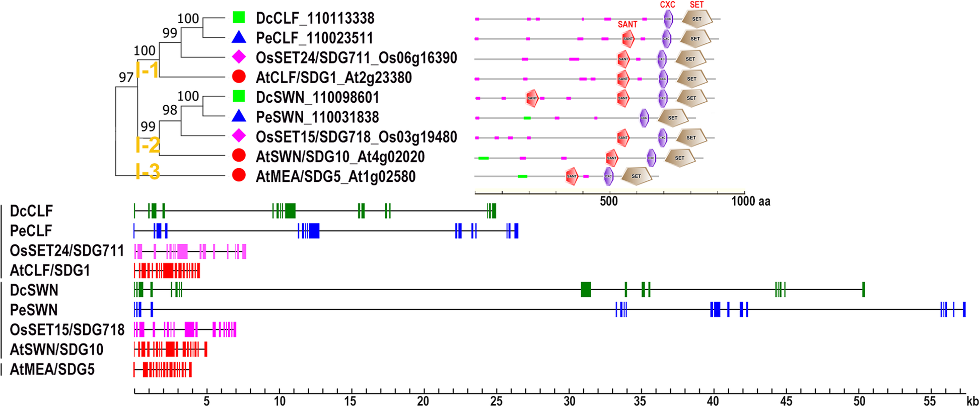Click the blue triangle beside PeSWN_110031838
The height and width of the screenshot is (407, 980).
pos(239,116)
